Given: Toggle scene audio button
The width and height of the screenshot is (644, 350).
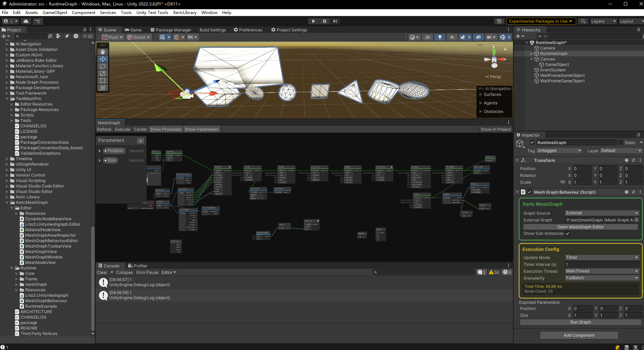Looking at the screenshot, I should tap(452, 37).
